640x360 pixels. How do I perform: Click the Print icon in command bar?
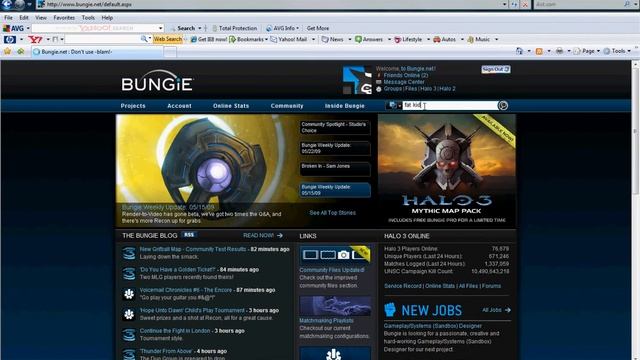(559, 51)
